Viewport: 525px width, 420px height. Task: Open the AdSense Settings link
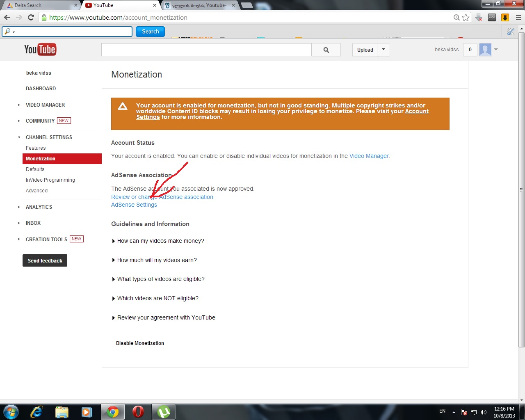pos(134,205)
